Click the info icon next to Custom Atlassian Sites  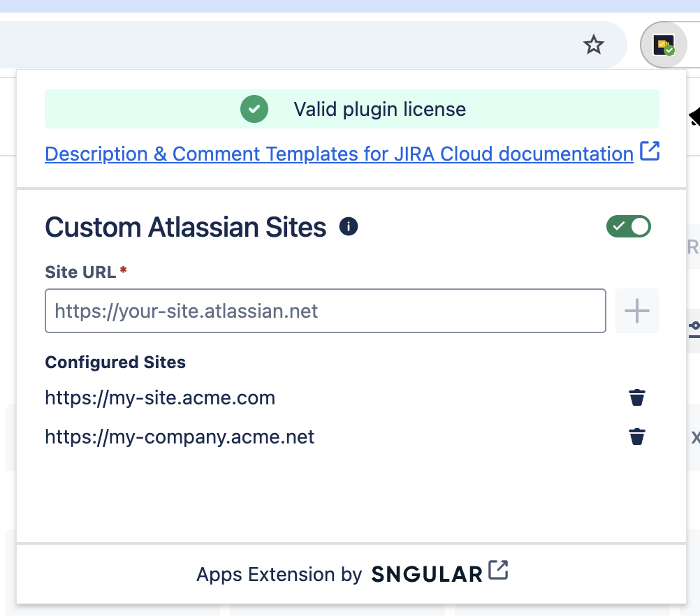click(x=349, y=227)
